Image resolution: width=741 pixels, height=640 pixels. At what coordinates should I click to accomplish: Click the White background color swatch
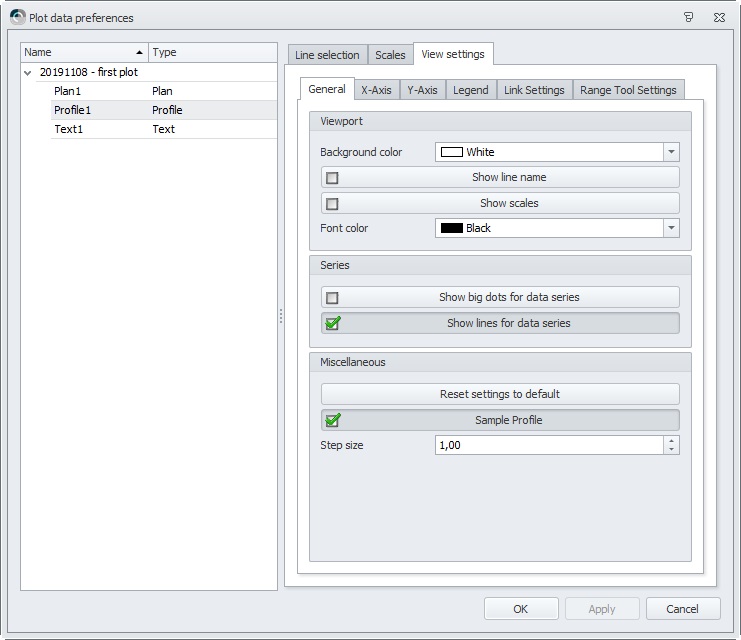[x=451, y=152]
